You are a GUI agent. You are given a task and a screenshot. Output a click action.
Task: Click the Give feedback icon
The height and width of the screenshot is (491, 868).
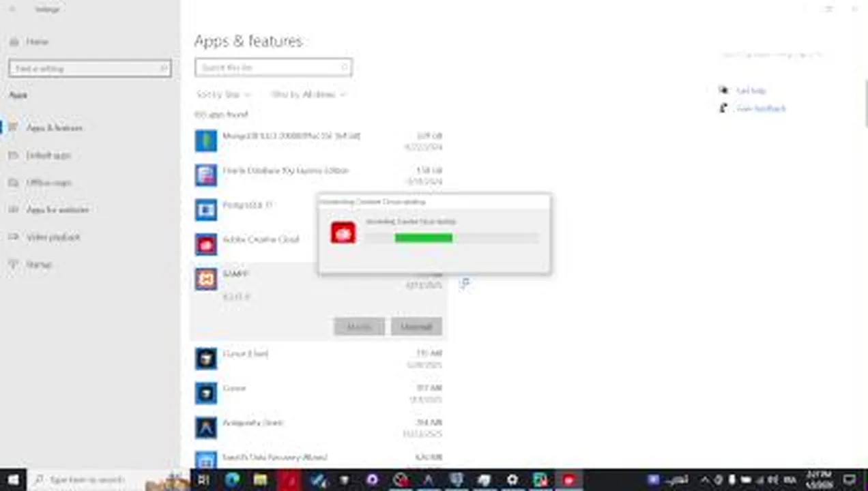coord(723,108)
